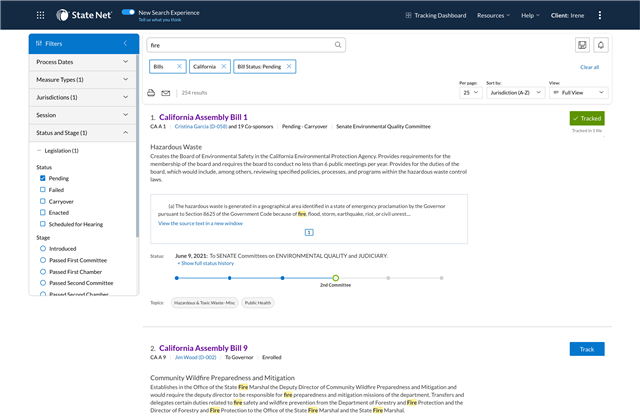
Task: Click the Community Wildfire Preparedness and Mitigation title
Action: (x=222, y=378)
